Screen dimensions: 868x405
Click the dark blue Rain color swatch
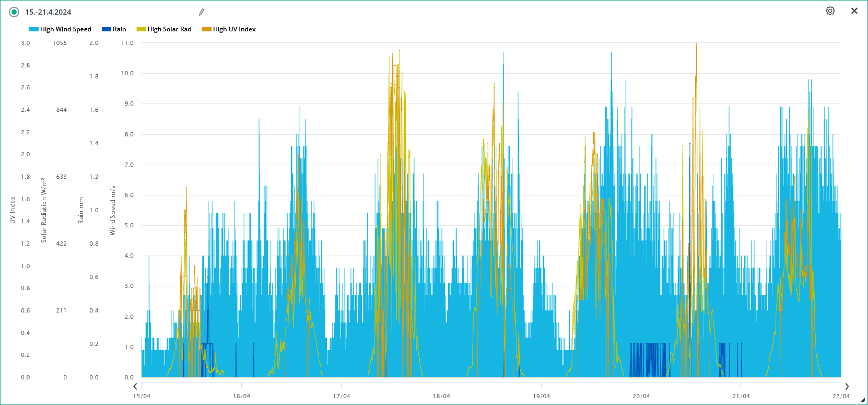coord(107,29)
